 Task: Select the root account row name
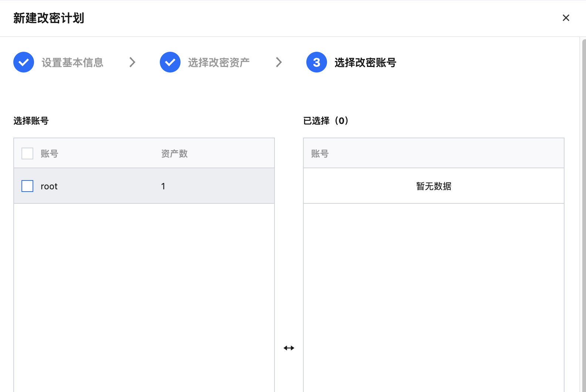tap(49, 186)
